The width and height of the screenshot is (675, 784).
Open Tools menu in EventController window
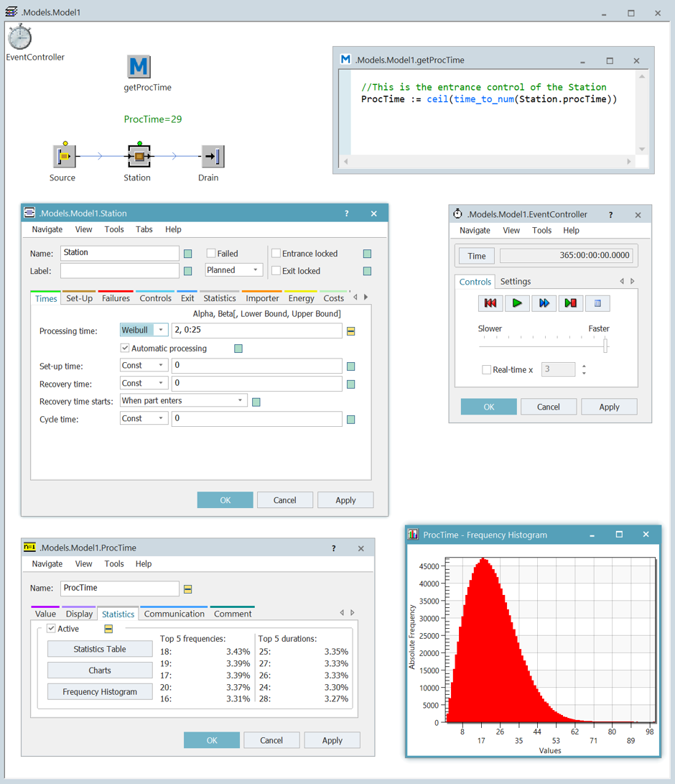541,231
